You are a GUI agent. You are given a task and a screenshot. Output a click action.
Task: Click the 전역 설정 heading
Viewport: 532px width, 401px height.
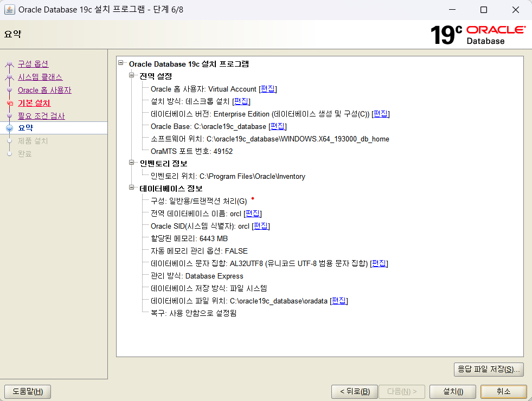156,76
